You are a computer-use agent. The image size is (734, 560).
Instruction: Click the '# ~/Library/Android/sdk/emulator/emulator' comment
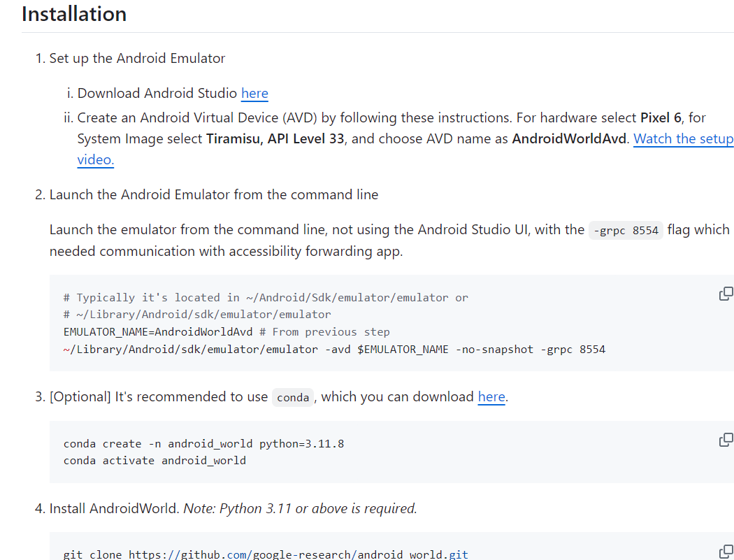click(197, 315)
